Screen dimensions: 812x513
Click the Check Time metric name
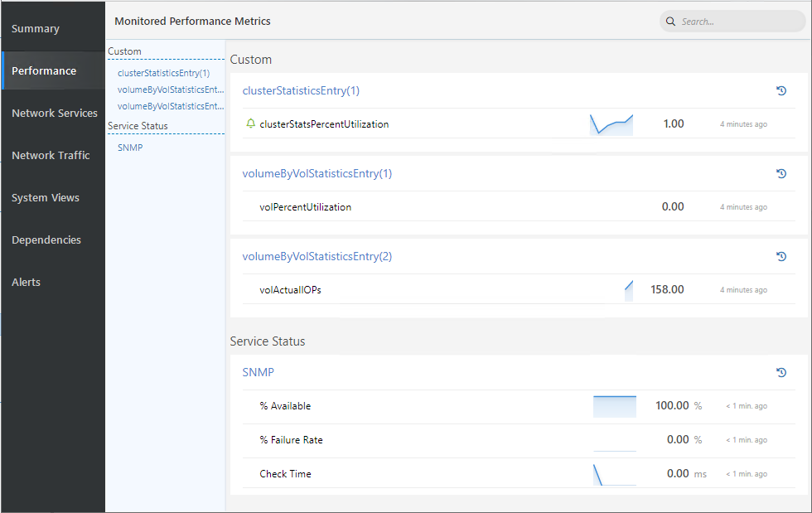coord(285,473)
